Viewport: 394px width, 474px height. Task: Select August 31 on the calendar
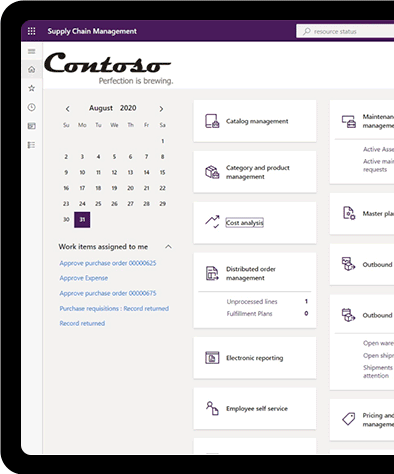82,220
